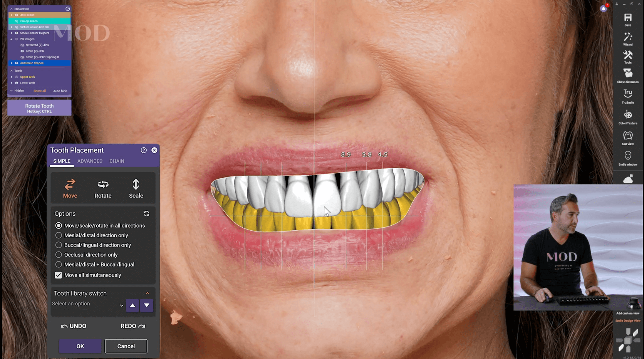
Task: Collapse the 2D Images group
Action: tap(12, 39)
